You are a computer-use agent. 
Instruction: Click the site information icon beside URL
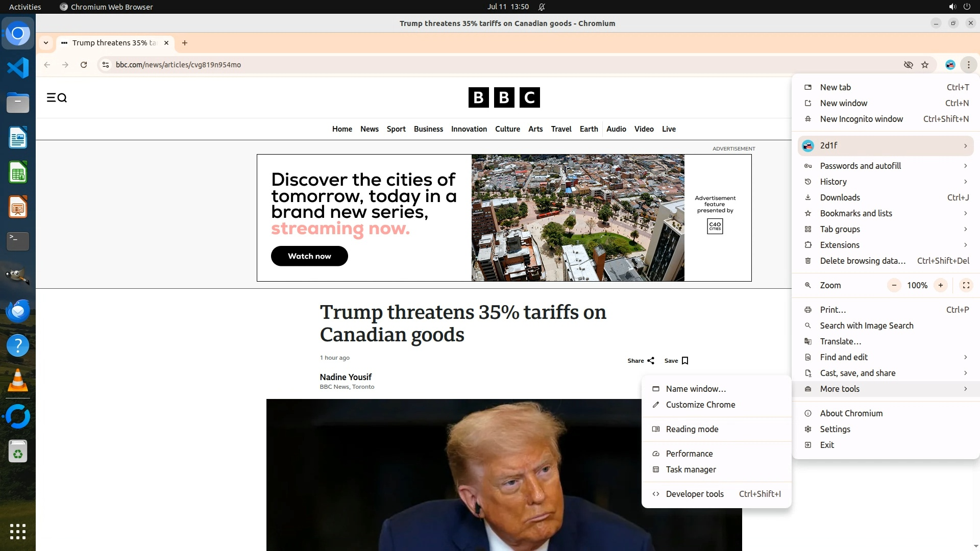pos(106,65)
